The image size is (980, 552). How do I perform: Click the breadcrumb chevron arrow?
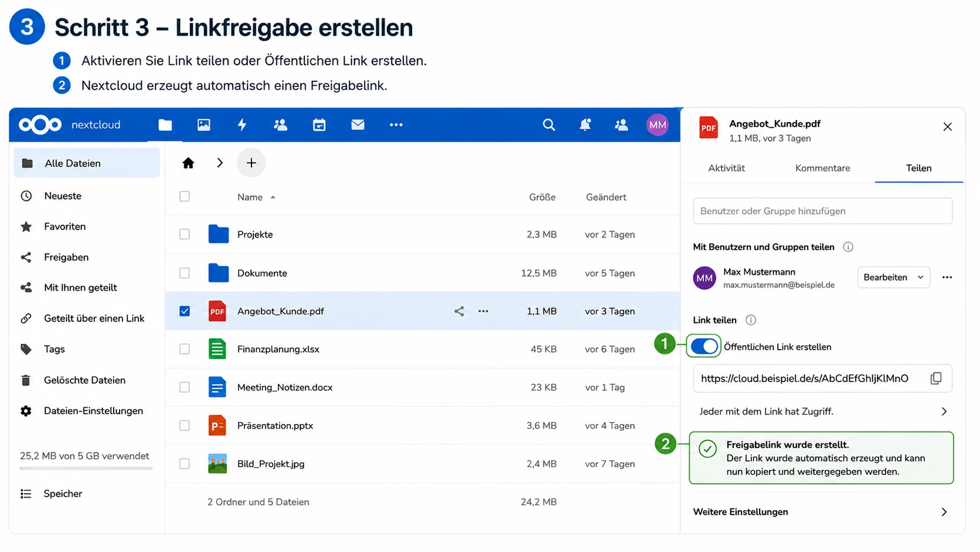pyautogui.click(x=220, y=163)
